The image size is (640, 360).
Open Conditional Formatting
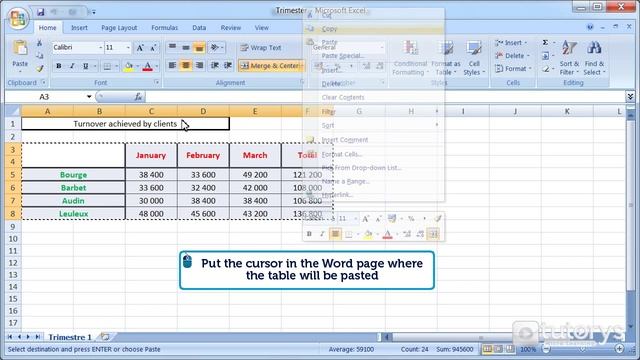pyautogui.click(x=410, y=58)
